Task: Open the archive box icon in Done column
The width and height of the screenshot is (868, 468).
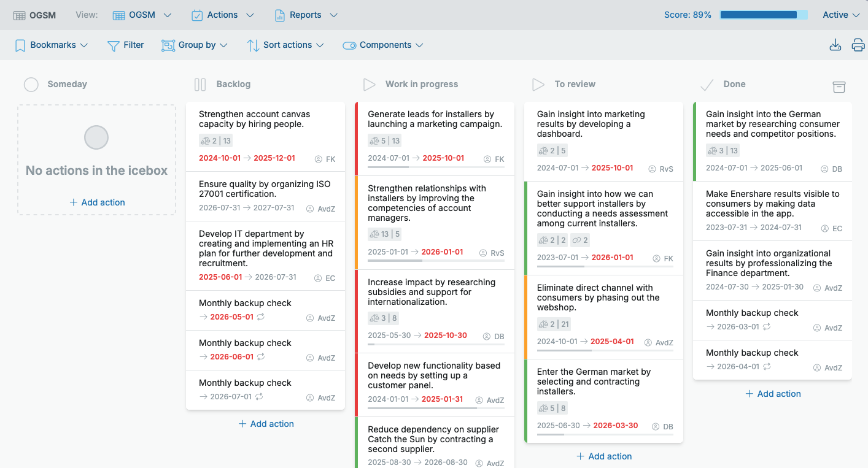Action: [839, 86]
